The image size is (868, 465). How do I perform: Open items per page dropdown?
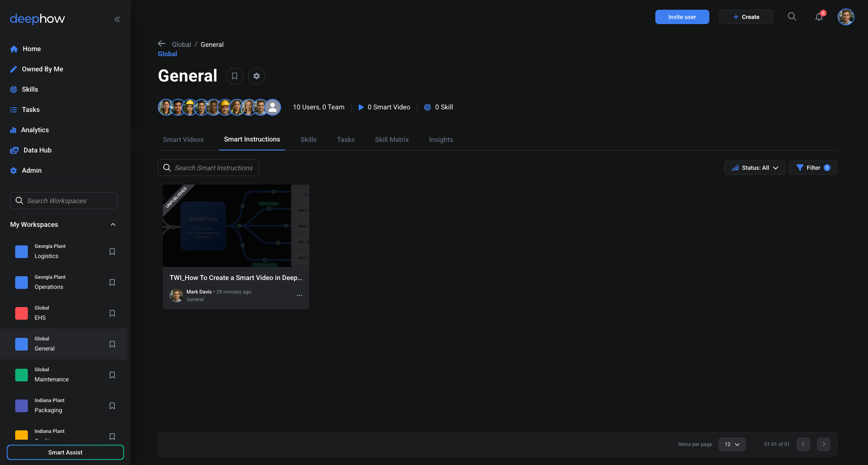(732, 444)
